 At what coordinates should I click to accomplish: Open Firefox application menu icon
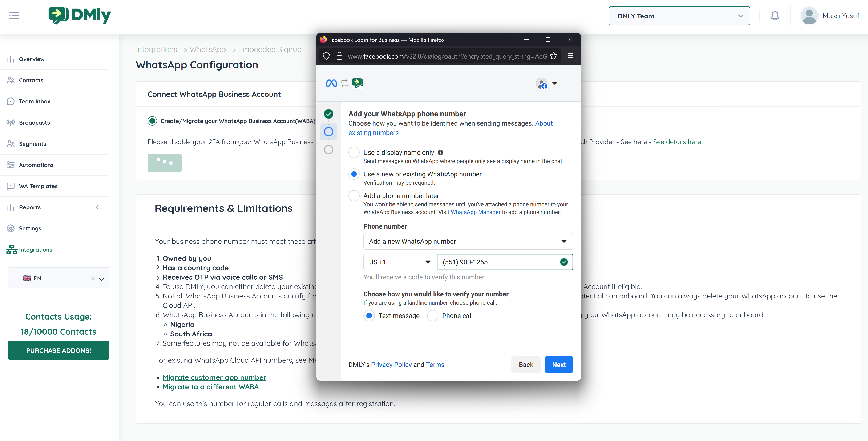[x=570, y=56]
